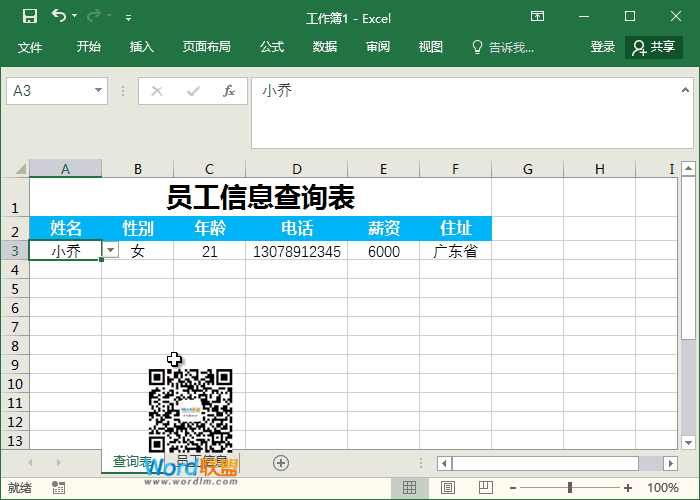Screen dimensions: 700x500
Task: Select column A header
Action: (x=66, y=169)
